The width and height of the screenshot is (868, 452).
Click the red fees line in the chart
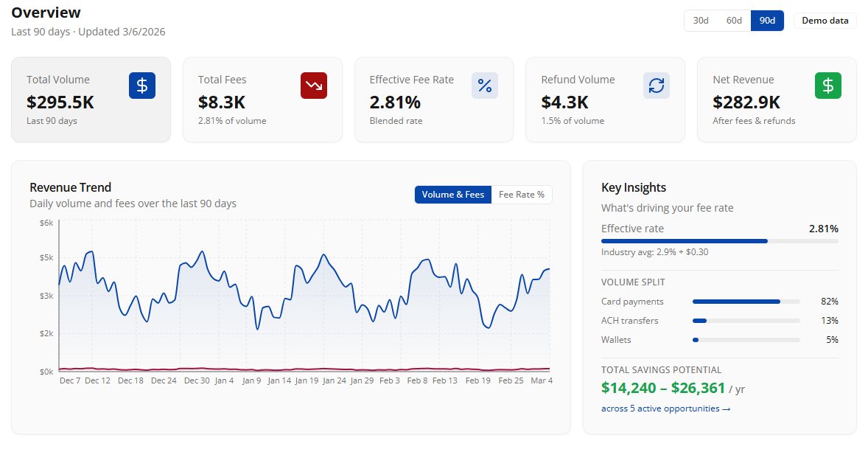[295, 369]
